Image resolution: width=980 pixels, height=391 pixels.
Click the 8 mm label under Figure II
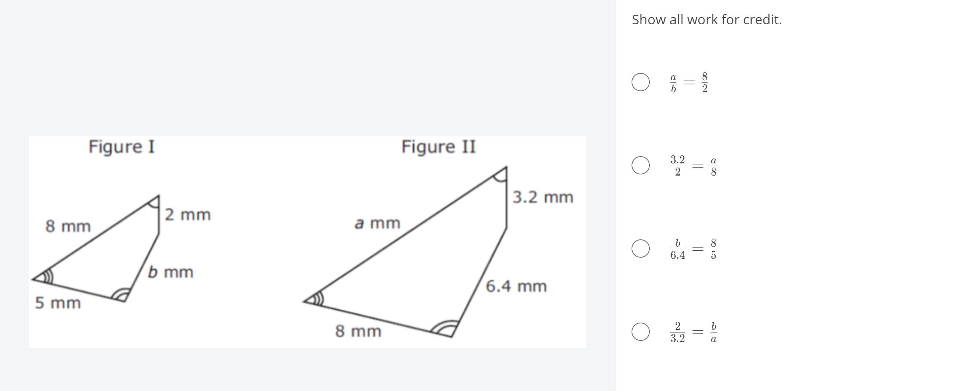coord(358,331)
